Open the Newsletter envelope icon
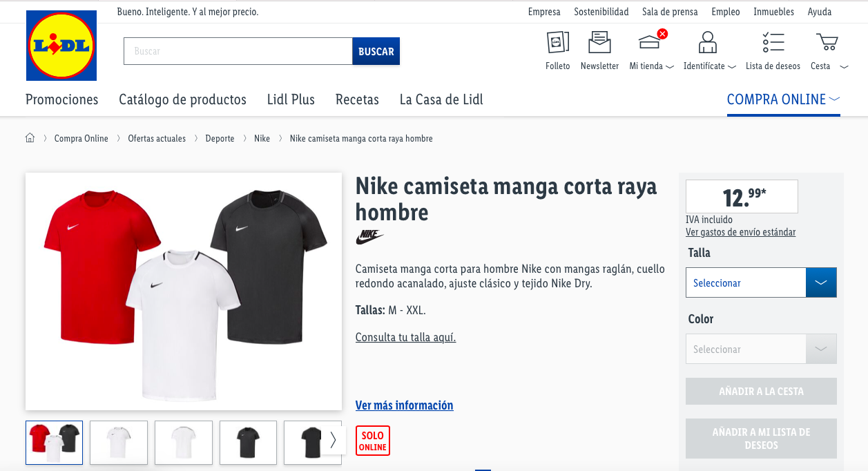This screenshot has height=471, width=868. [x=599, y=43]
